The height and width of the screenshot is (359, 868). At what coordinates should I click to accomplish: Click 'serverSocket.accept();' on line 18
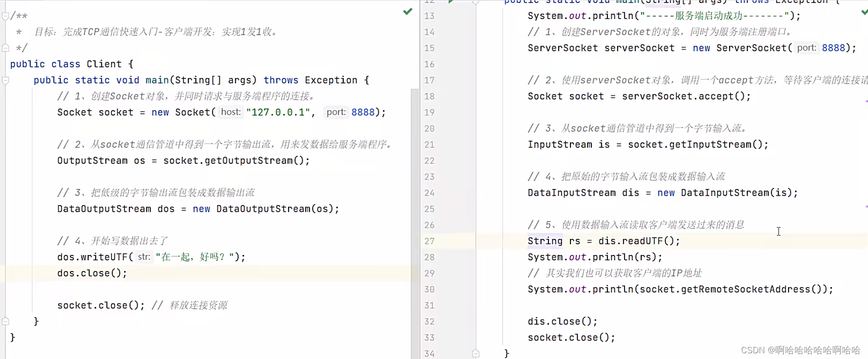click(686, 96)
